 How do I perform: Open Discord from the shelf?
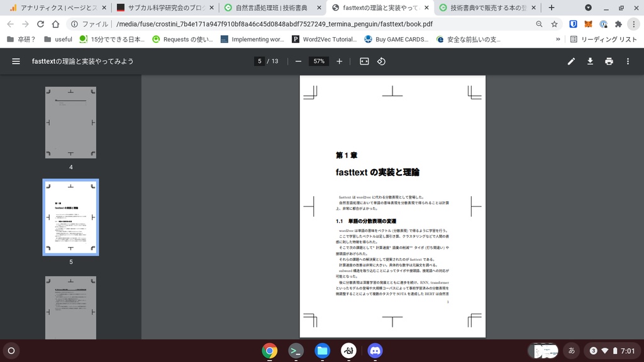click(x=375, y=351)
